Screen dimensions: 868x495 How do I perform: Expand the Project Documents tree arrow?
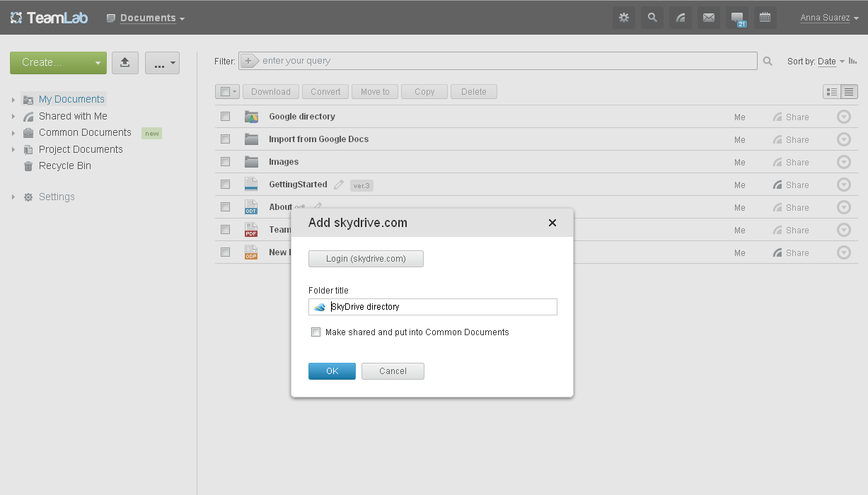(13, 150)
